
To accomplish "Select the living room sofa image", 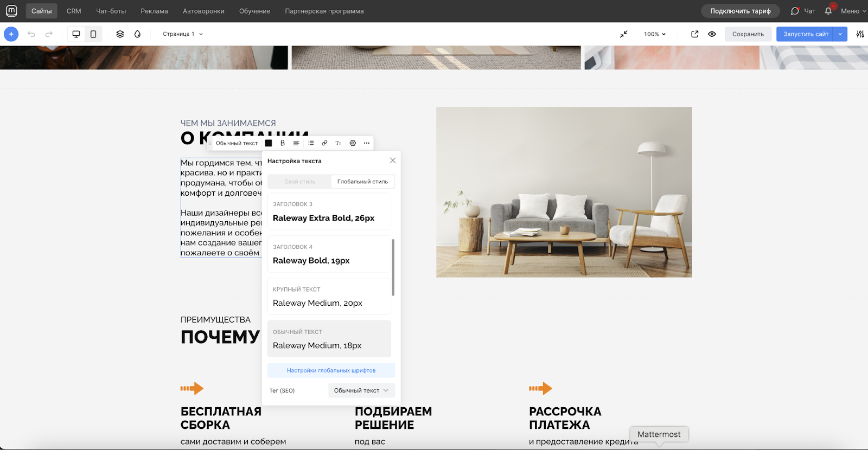I will [564, 192].
